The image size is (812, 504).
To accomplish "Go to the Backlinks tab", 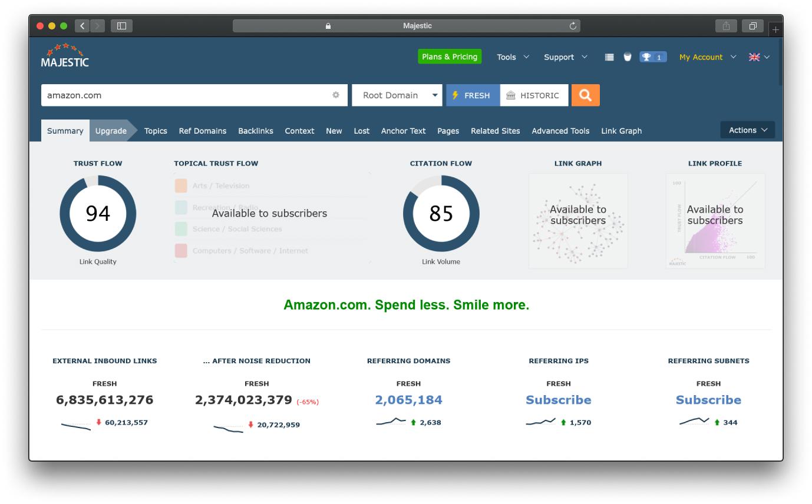I will [256, 131].
